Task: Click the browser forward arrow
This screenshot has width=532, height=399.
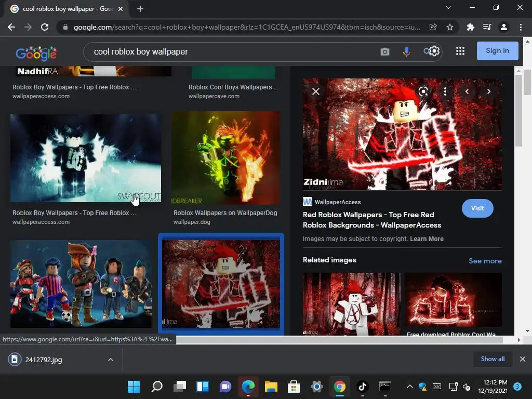Action: 28,27
